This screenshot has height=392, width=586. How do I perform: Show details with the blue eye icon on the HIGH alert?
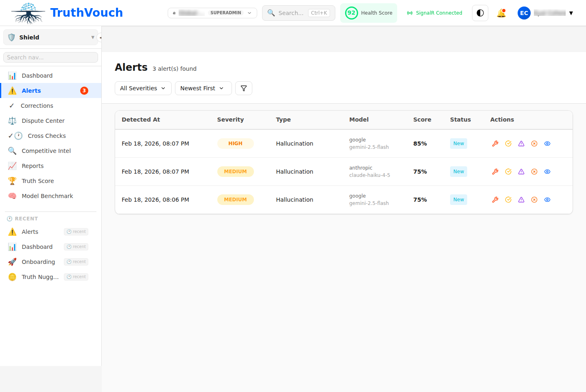pyautogui.click(x=547, y=144)
